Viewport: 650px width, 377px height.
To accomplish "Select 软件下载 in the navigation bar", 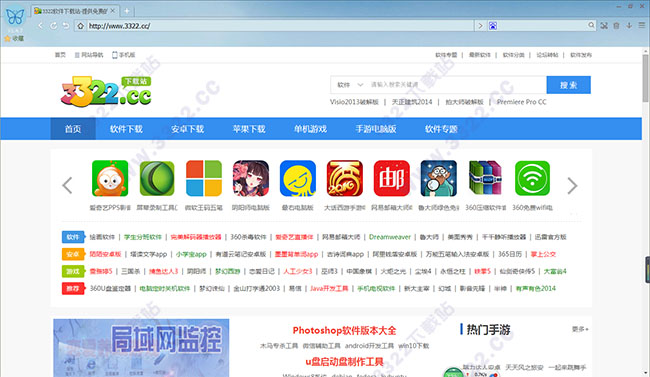I will click(x=126, y=129).
